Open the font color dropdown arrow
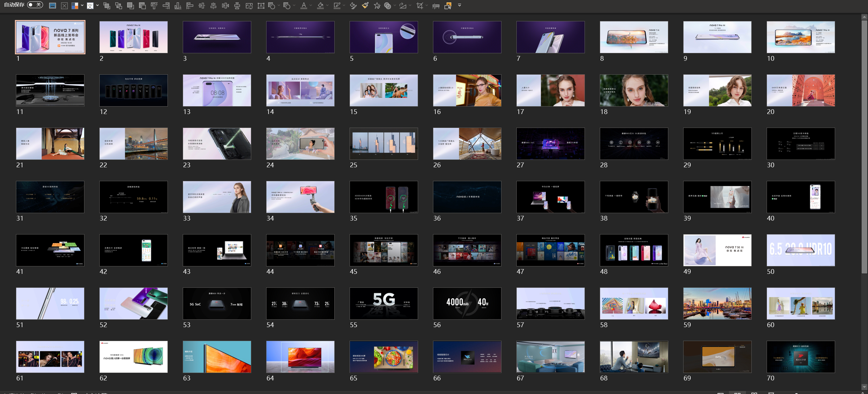This screenshot has height=394, width=868. click(311, 5)
